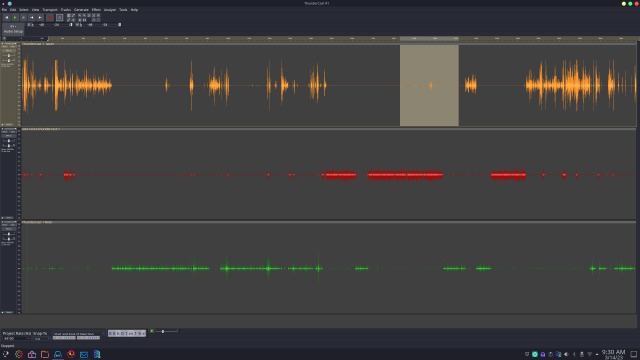This screenshot has width=640, height=360.
Task: Adjust the playback level slider
Action: coord(120,24)
